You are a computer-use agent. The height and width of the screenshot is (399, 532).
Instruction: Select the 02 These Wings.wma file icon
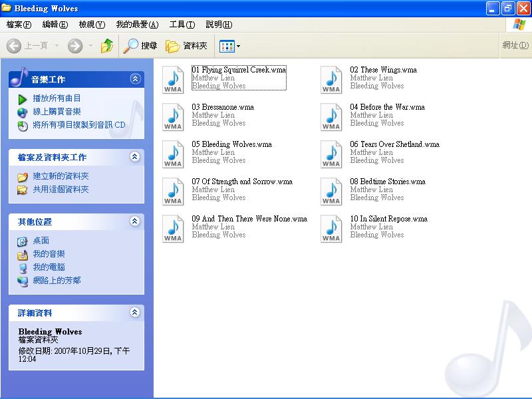point(331,80)
